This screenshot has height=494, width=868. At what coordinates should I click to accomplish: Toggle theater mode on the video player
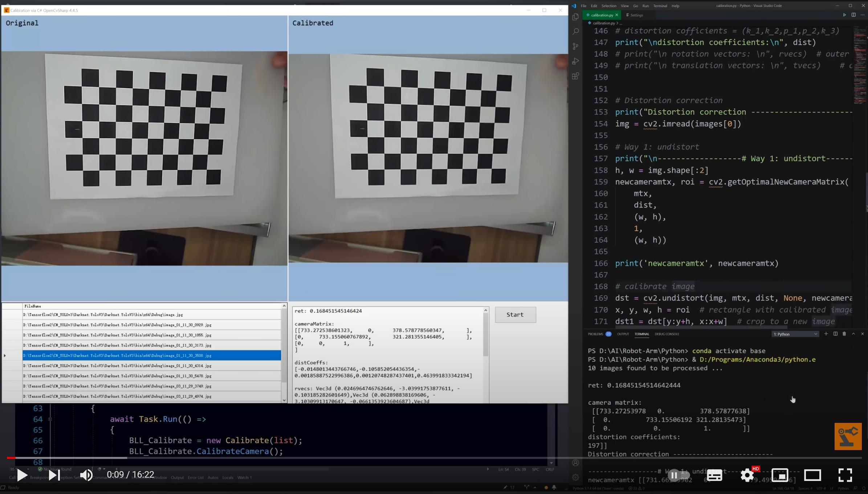(x=812, y=475)
